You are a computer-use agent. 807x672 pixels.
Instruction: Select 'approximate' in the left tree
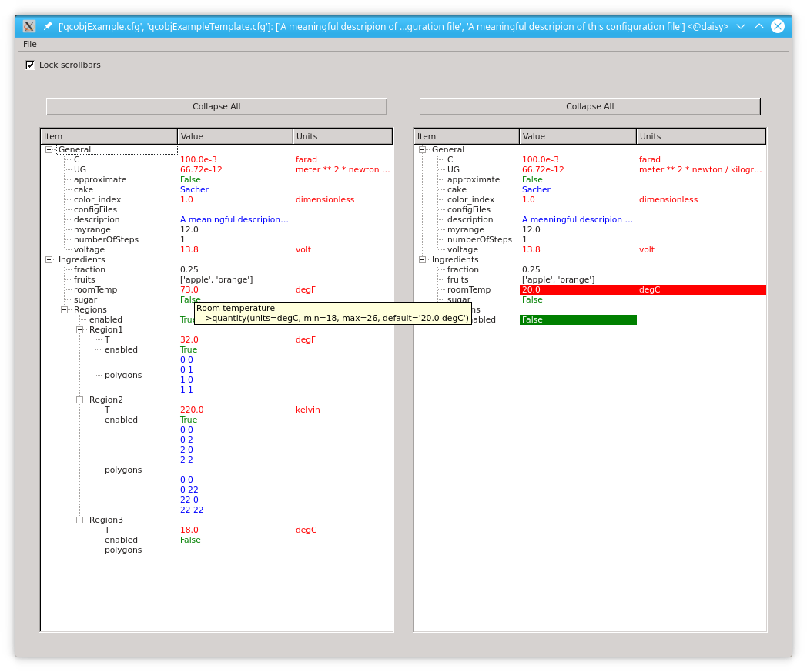(x=100, y=179)
